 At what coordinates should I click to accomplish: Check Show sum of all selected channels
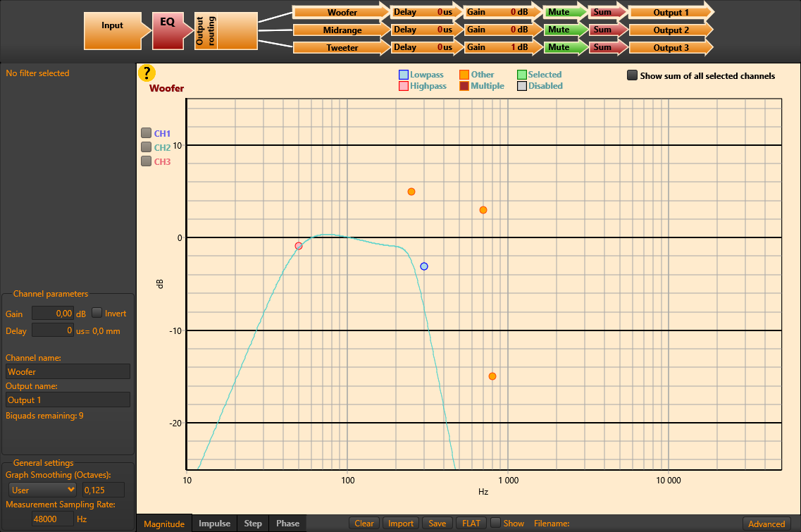[x=633, y=75]
